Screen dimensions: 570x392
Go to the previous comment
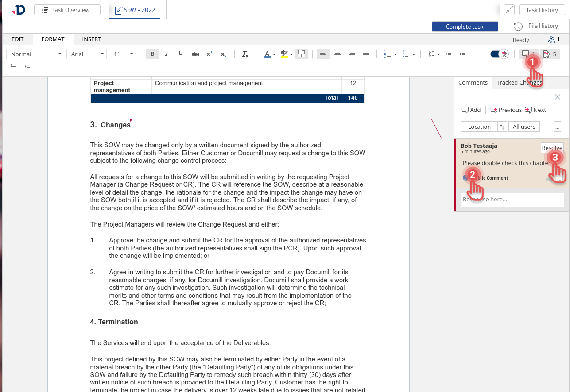point(506,110)
